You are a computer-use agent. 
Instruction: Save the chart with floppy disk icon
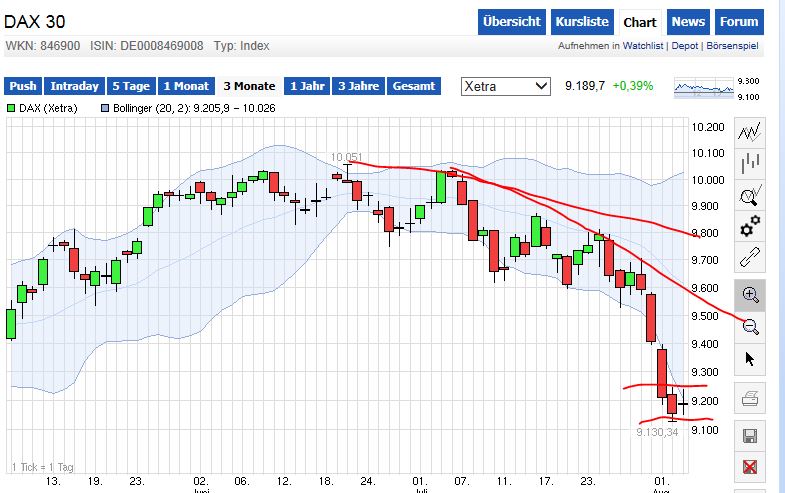(750, 435)
